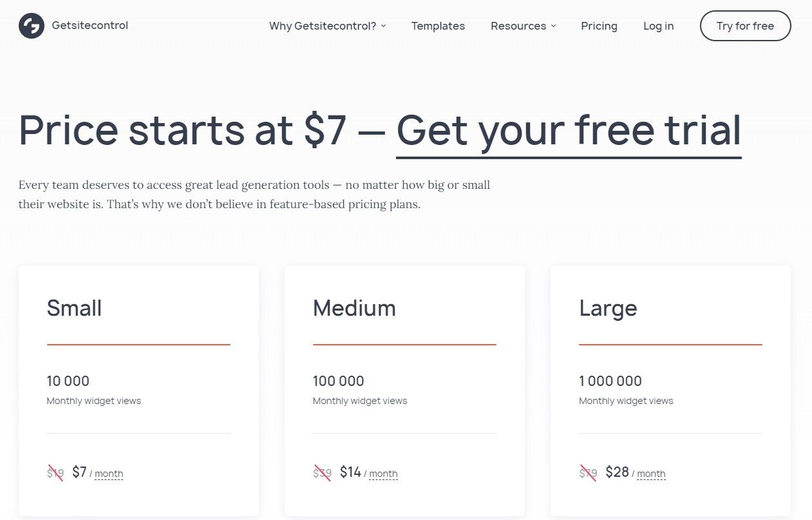Click the Getsitecontrol brand name text
The width and height of the screenshot is (812, 520).
coord(90,26)
